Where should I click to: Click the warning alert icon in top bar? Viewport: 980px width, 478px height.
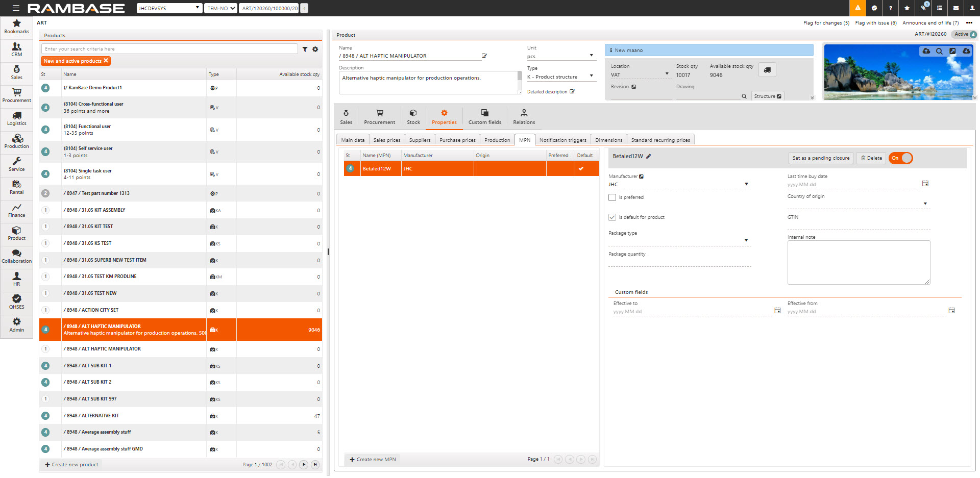click(x=857, y=8)
